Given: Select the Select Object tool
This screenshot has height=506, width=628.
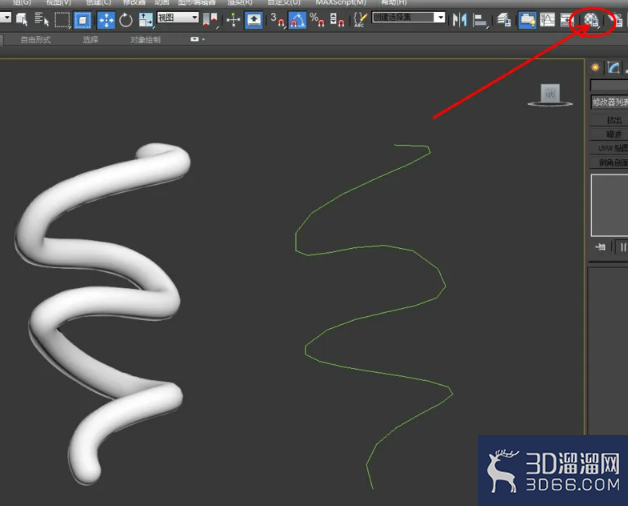Looking at the screenshot, I should coord(22,20).
